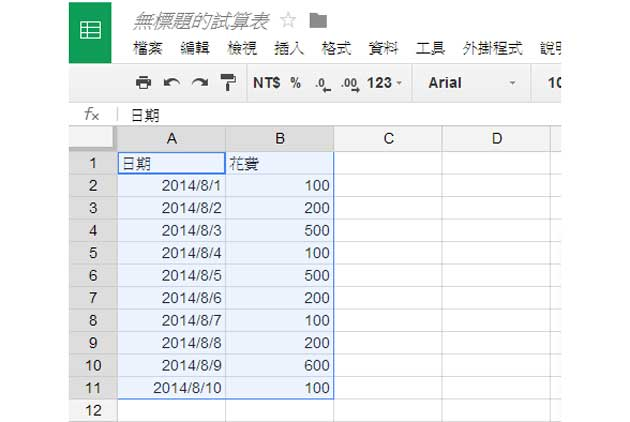630x422 pixels.
Task: Select the 500 cell in row 4
Action: [280, 231]
